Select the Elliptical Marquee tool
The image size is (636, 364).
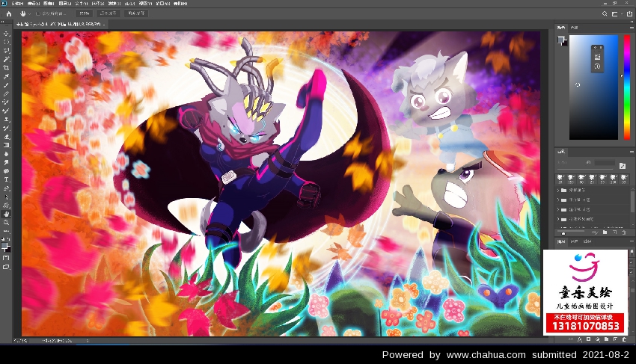[6, 42]
